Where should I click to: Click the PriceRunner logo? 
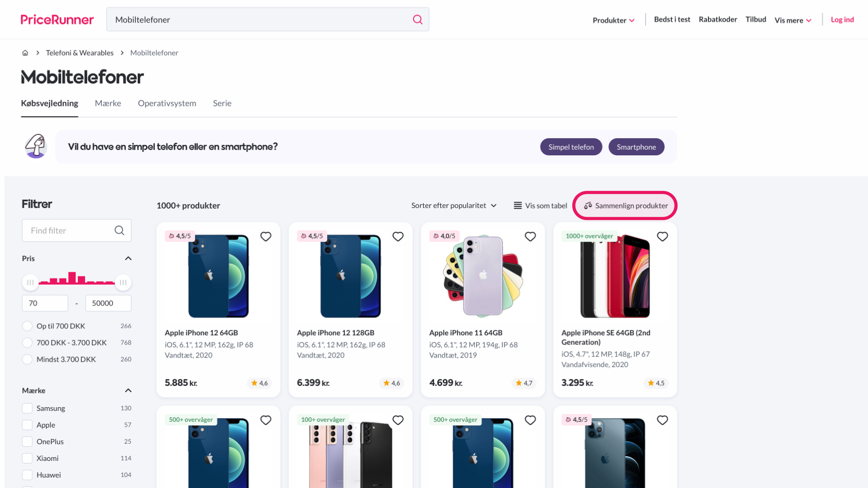pyautogui.click(x=57, y=20)
